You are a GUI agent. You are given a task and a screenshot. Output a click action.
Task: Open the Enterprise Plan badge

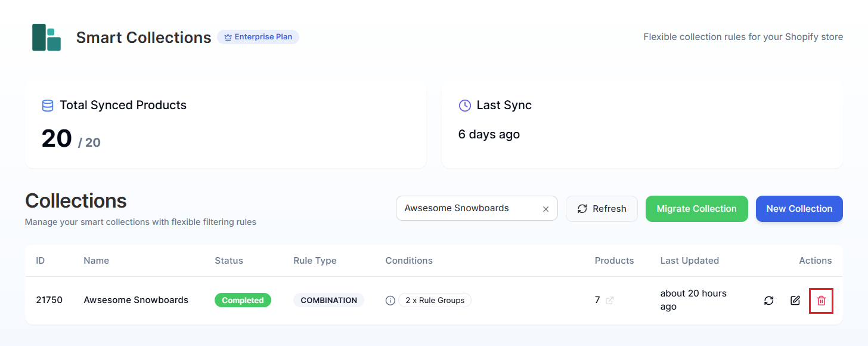(258, 36)
